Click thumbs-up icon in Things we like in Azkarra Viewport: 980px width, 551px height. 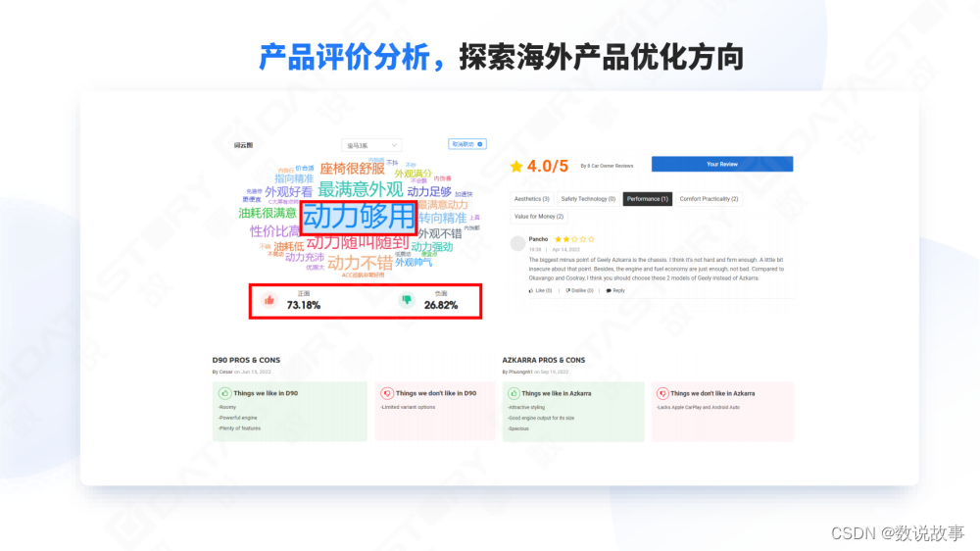tap(514, 393)
